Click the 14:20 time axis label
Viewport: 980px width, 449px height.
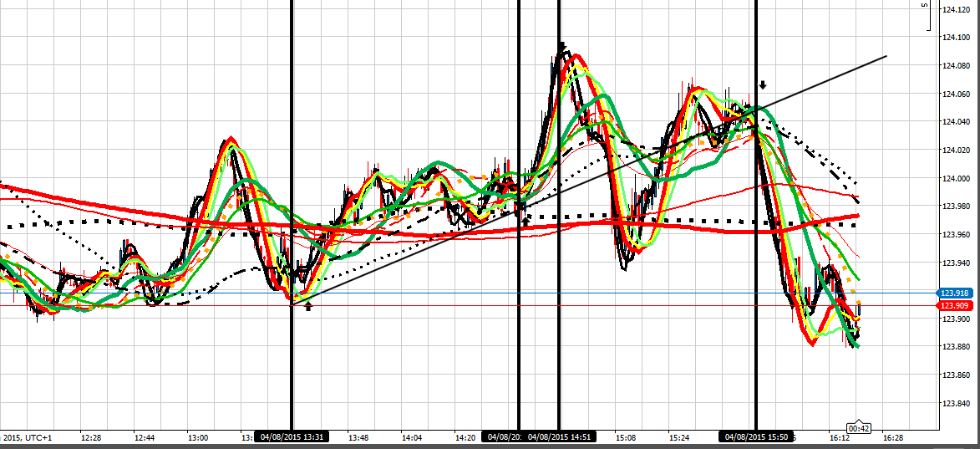coord(465,438)
